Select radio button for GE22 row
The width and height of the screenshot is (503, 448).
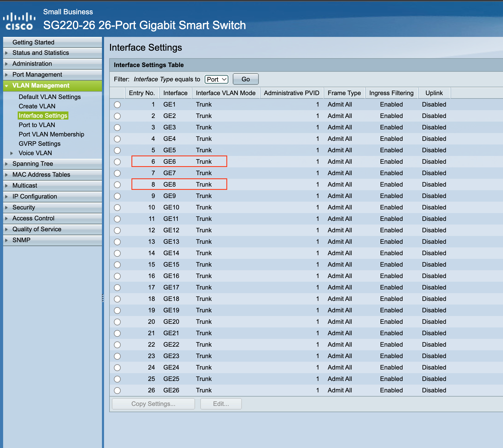[117, 345]
